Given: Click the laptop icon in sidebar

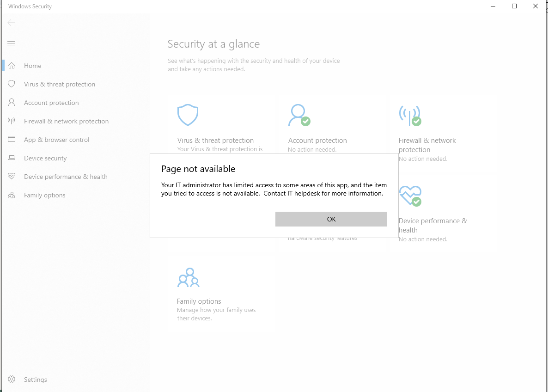Looking at the screenshot, I should 12,158.
